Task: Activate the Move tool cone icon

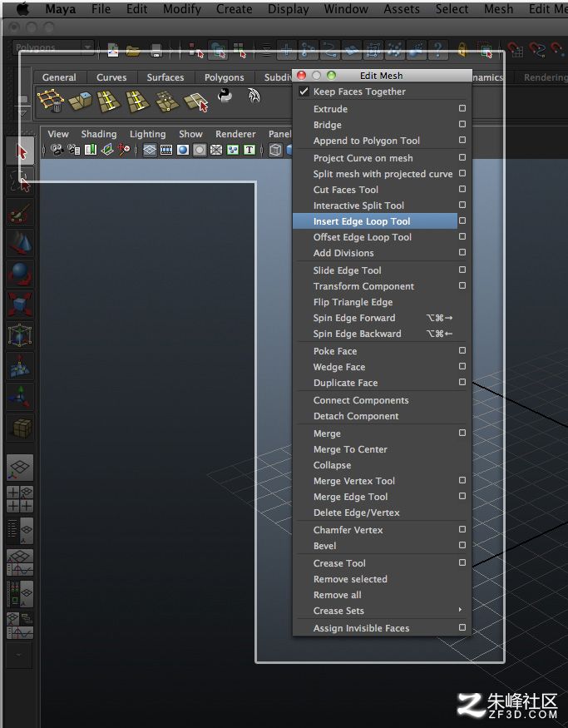Action: [20, 243]
